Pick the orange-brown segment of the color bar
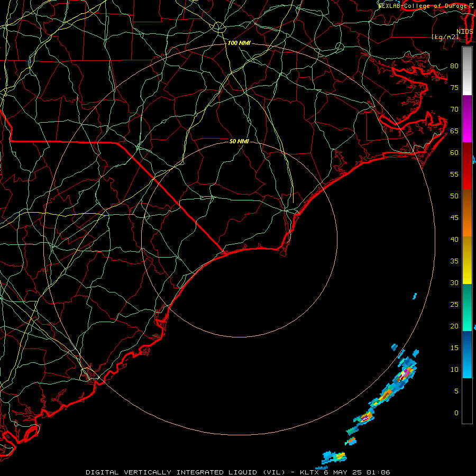Screen dimensions: 476x476 pyautogui.click(x=467, y=213)
